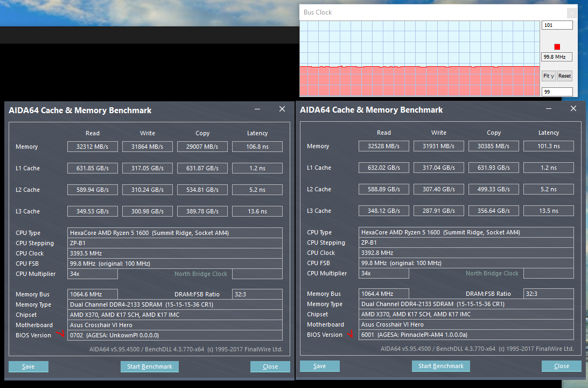The image size is (588, 388).
Task: Click Reset button in Bus Clock window
Action: click(x=564, y=76)
